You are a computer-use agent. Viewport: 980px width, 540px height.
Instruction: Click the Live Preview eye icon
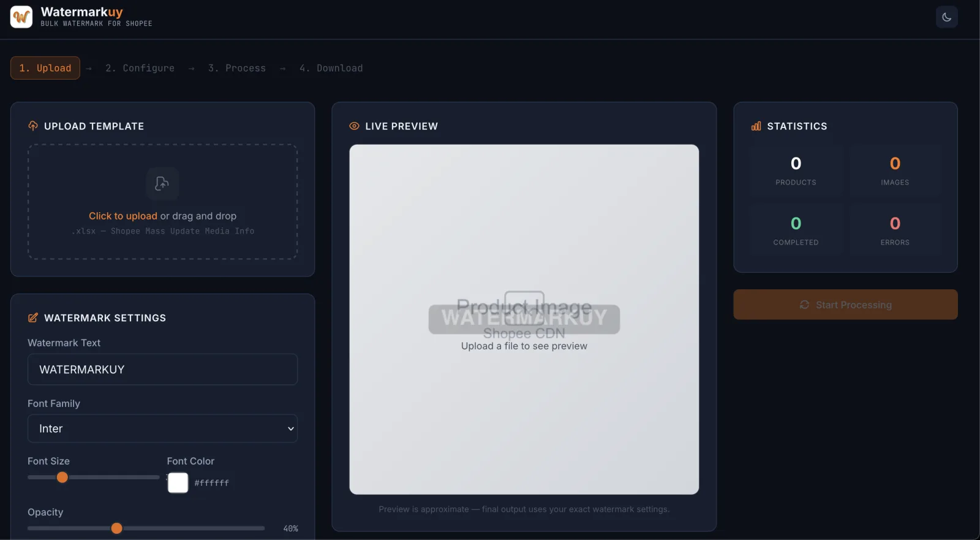click(354, 126)
